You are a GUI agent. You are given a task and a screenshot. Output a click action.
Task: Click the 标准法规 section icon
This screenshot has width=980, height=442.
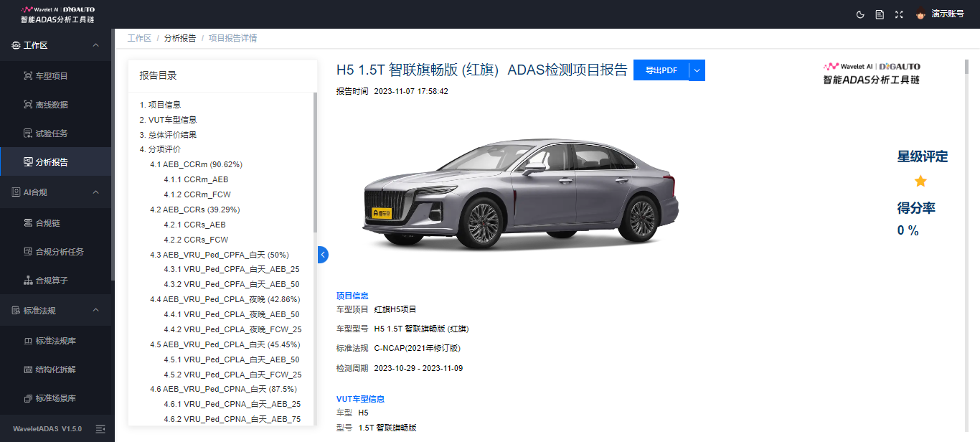[17, 310]
